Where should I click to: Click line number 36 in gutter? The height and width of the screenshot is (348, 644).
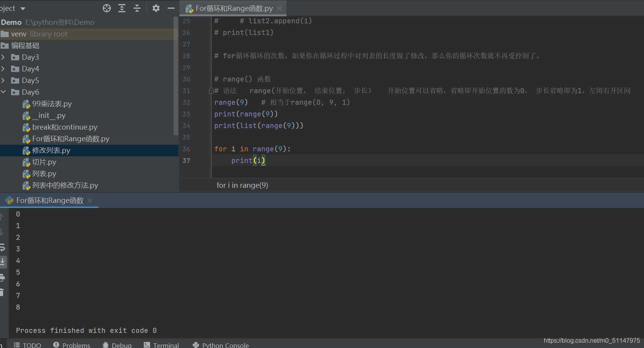(186, 149)
